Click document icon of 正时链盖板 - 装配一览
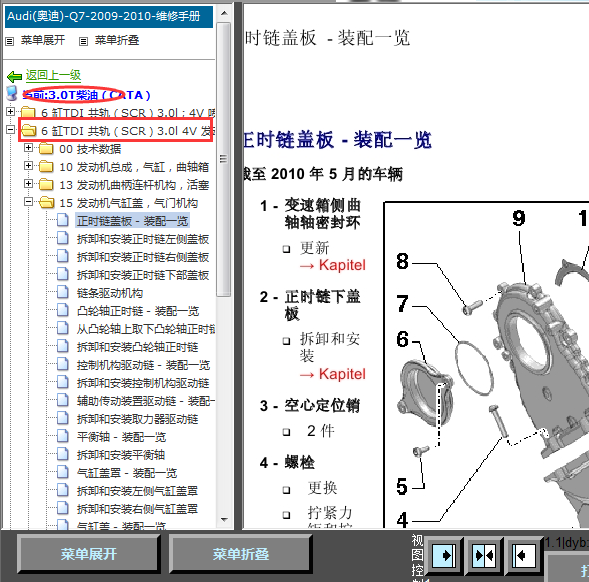Screen dimensions: 589x582 pyautogui.click(x=63, y=221)
